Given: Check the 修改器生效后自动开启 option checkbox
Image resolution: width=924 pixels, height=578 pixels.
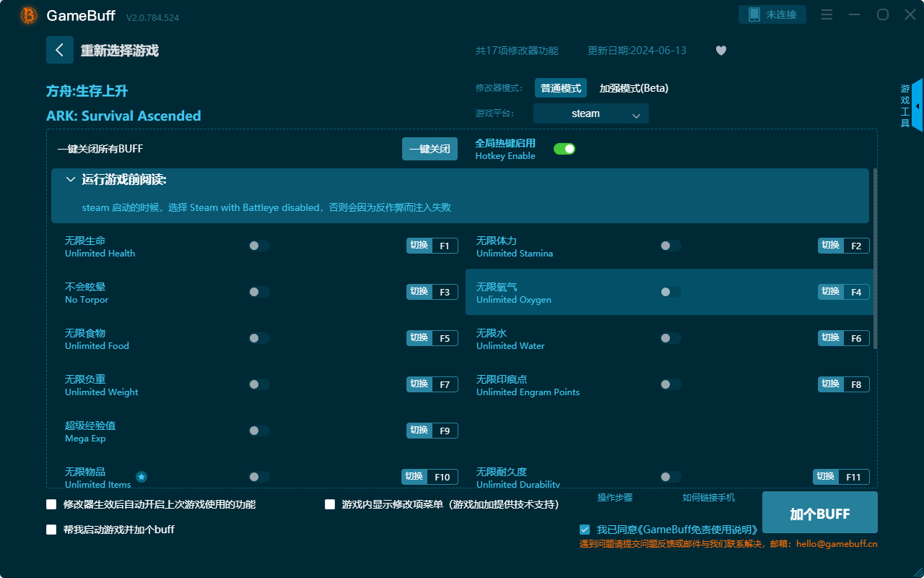Looking at the screenshot, I should (x=51, y=504).
